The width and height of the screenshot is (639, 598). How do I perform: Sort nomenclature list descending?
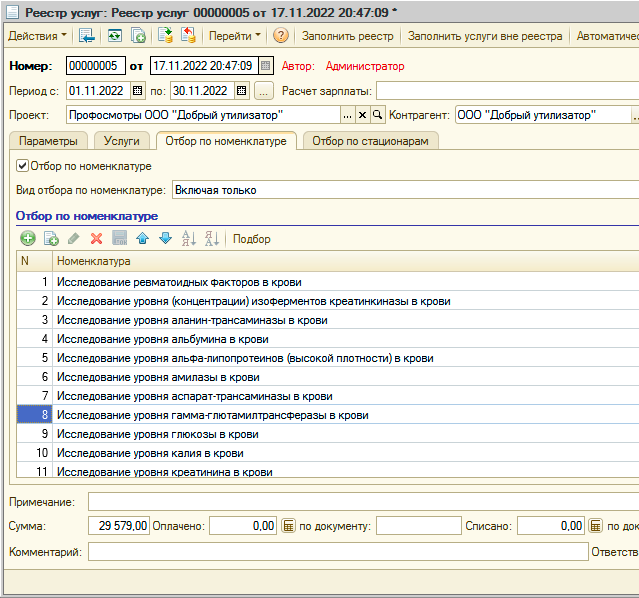pyautogui.click(x=211, y=239)
